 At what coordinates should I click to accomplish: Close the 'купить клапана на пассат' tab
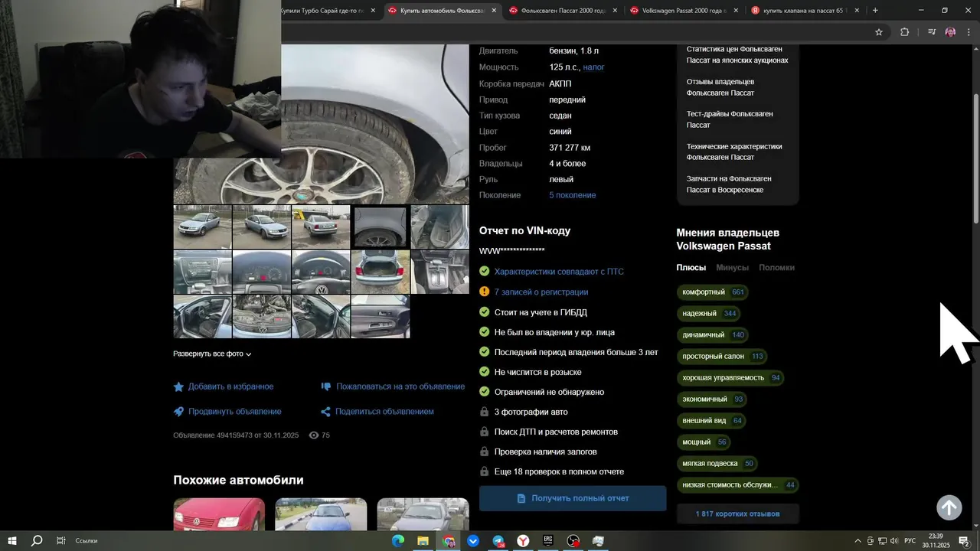[x=857, y=11]
